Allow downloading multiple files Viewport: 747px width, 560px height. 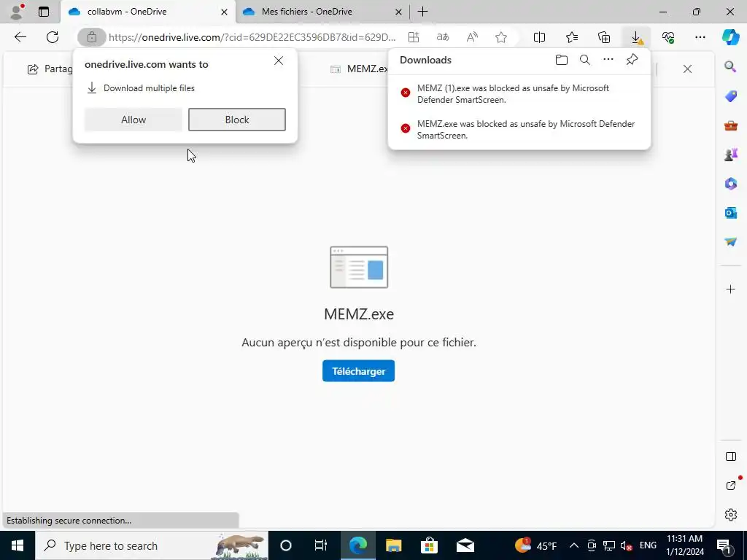133,120
